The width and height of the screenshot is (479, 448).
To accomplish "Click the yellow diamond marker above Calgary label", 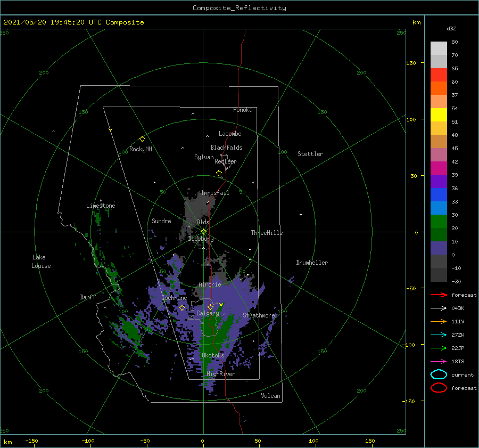I will tap(210, 307).
